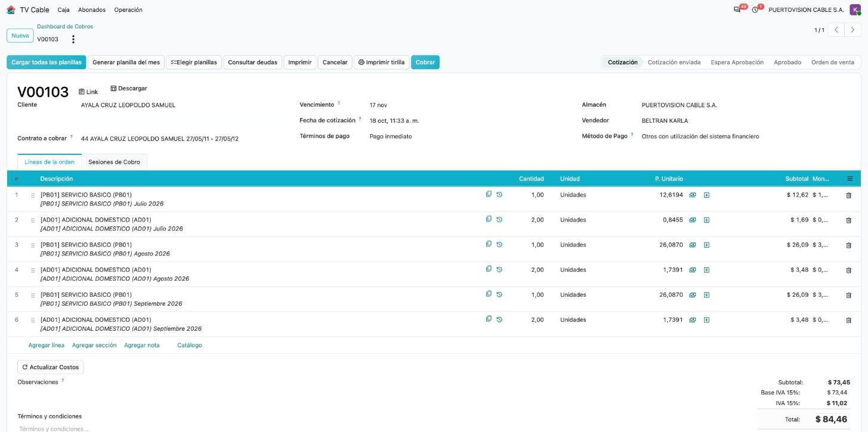
Task: Click banknote icon beside 12,6194 unit price
Action: coord(693,195)
